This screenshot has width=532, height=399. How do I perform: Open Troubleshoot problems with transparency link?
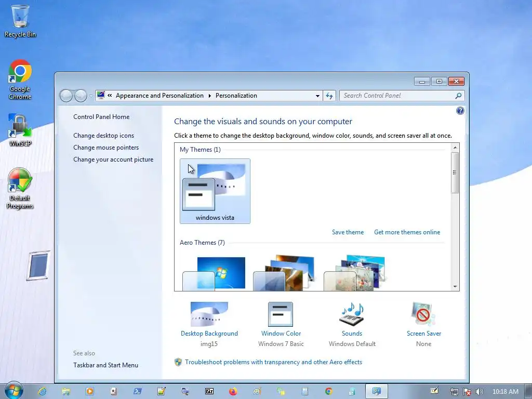point(273,362)
